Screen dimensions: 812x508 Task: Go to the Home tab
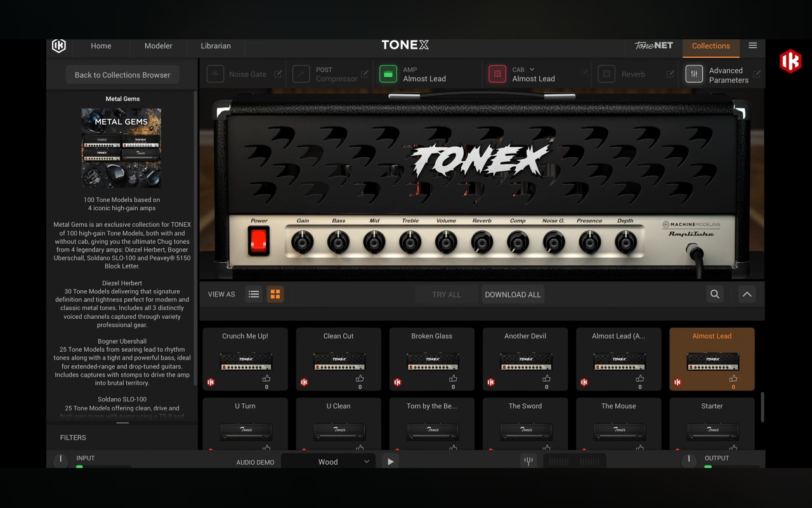coord(101,46)
